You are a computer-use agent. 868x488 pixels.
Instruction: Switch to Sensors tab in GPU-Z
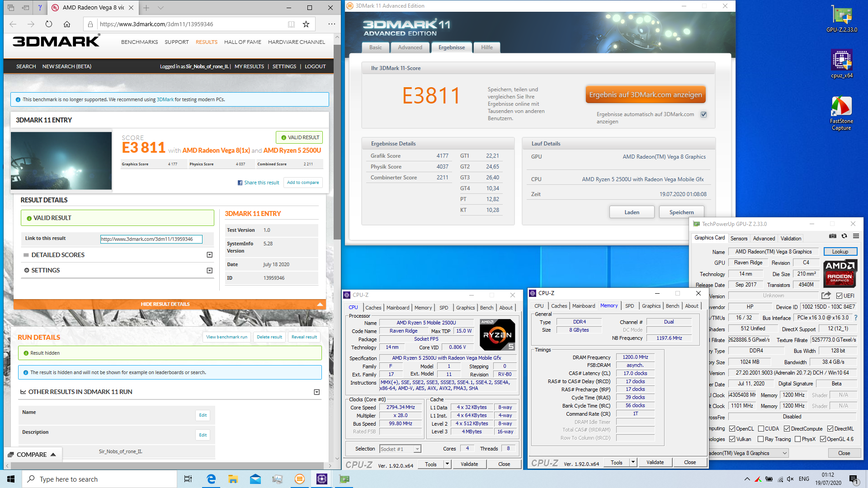coord(739,238)
